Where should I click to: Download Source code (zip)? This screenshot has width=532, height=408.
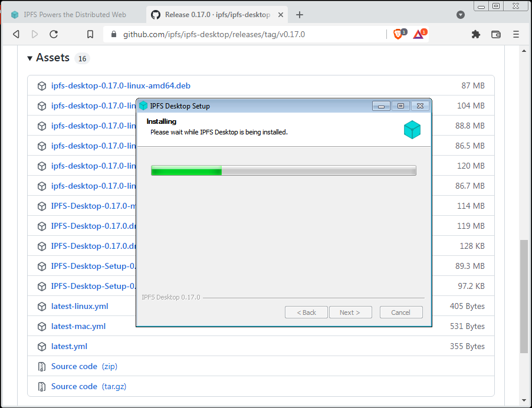(x=84, y=366)
